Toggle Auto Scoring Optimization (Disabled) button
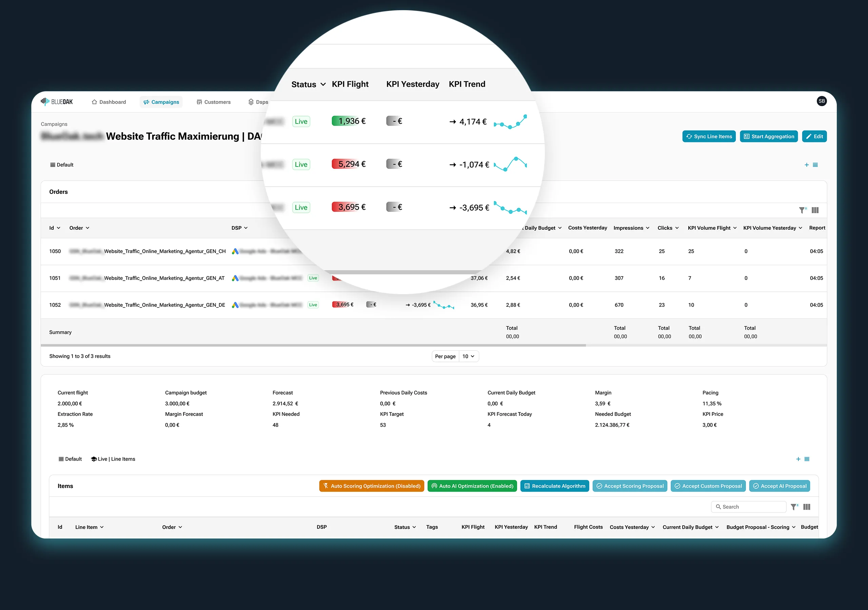Image resolution: width=868 pixels, height=610 pixels. pyautogui.click(x=371, y=486)
